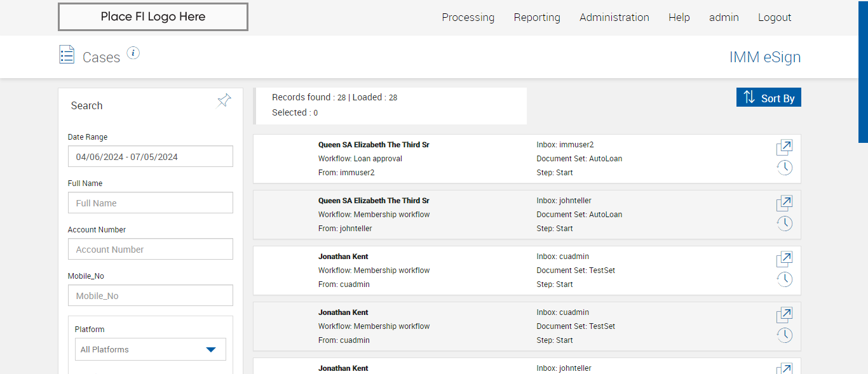The width and height of the screenshot is (868, 374).
Task: Show history for johnteller inbox AutoLoan case
Action: (785, 224)
